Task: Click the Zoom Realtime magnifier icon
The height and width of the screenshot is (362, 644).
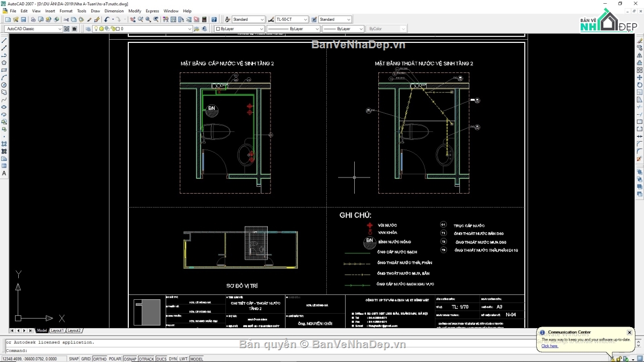Action: (141, 19)
